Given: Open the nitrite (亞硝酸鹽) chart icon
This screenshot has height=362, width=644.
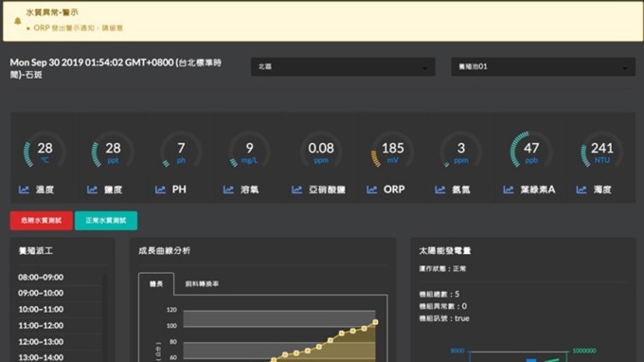Looking at the screenshot, I should point(296,190).
